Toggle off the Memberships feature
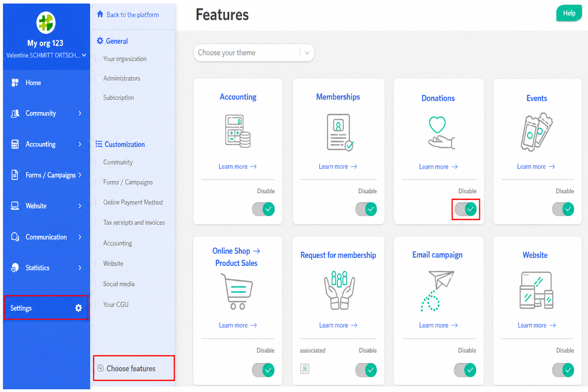Viewport: 588px width, 392px height. click(x=366, y=209)
